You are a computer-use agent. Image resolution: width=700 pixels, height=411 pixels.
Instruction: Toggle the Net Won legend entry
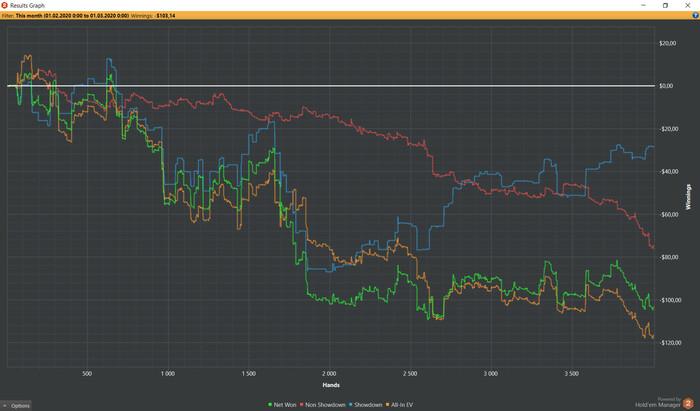[282, 405]
